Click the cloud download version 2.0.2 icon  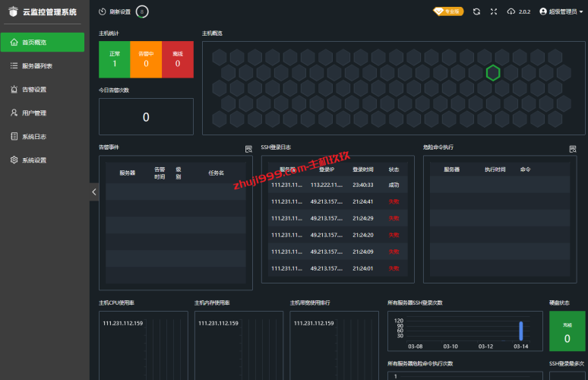511,11
